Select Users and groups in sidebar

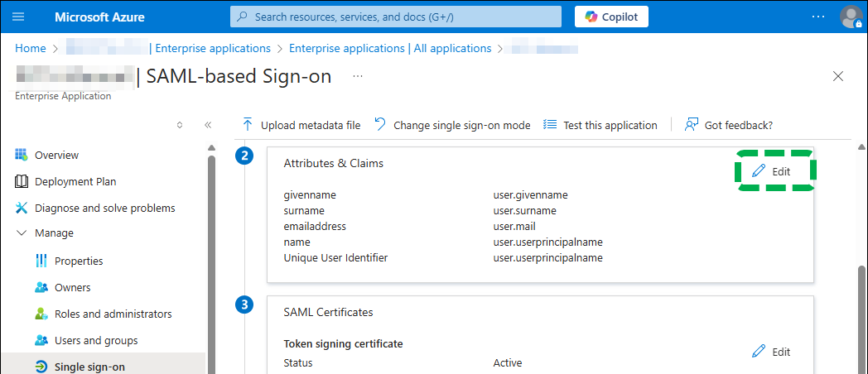tap(96, 340)
